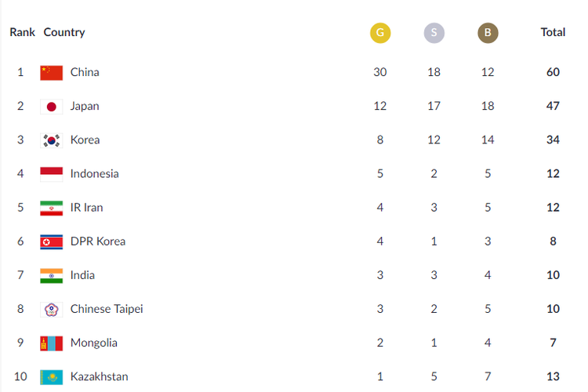
Task: Click the DPR Korea flag icon
Action: pyautogui.click(x=52, y=241)
